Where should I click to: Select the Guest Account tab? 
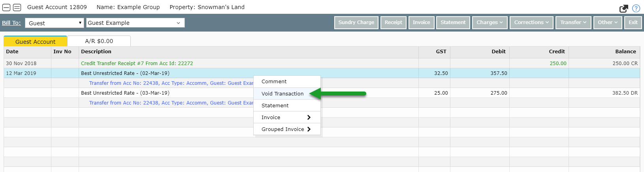coord(36,41)
